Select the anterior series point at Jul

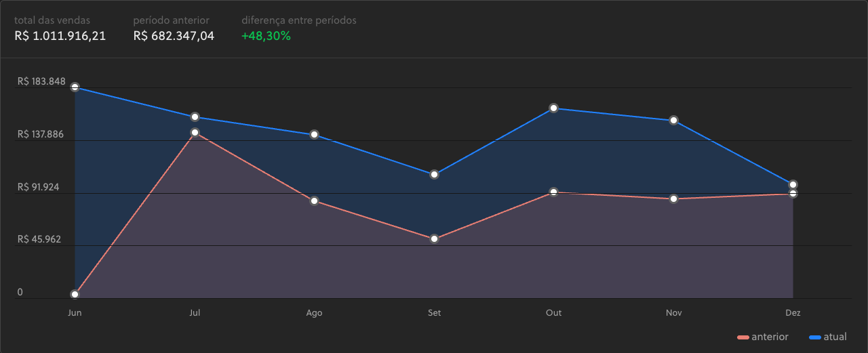[195, 133]
